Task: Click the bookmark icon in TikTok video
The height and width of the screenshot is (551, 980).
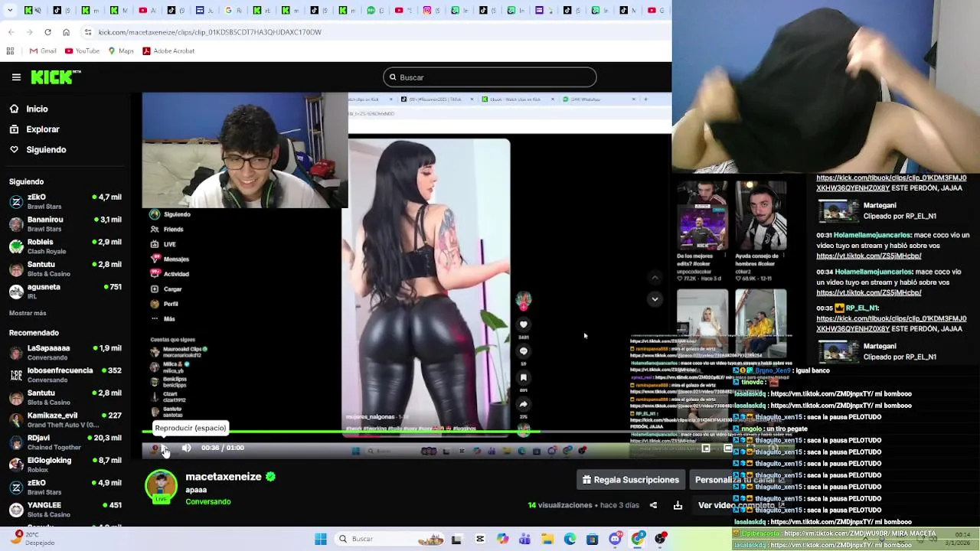Action: [524, 377]
